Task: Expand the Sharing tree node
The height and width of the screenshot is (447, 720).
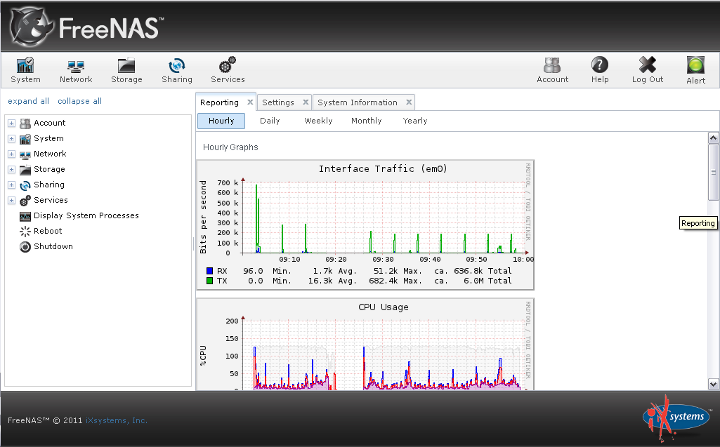Action: click(x=11, y=185)
